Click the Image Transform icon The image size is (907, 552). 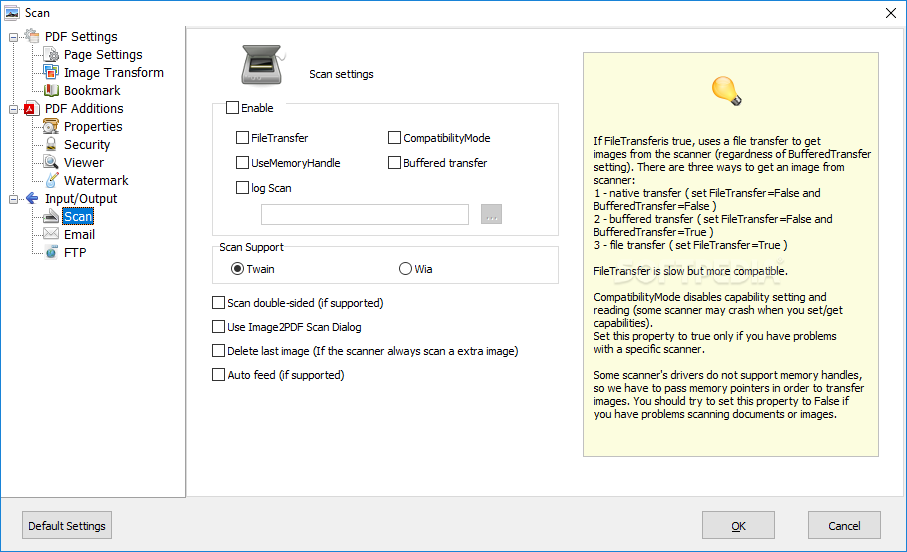tap(51, 72)
